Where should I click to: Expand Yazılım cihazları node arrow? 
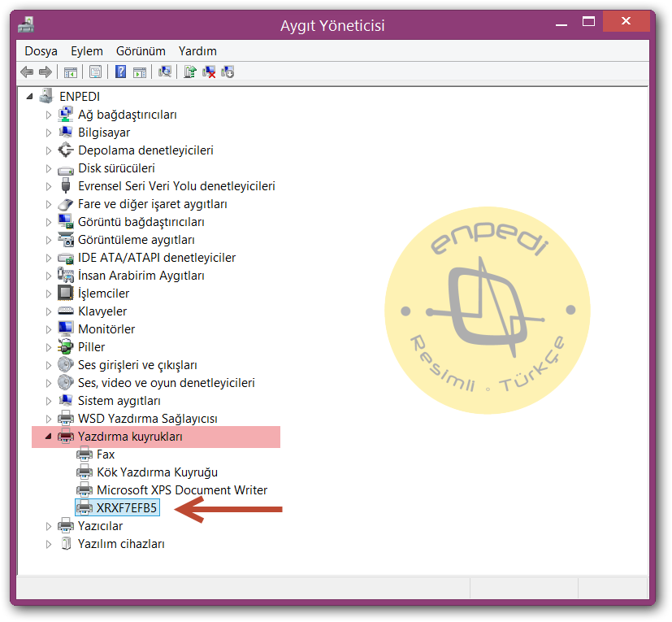[x=49, y=544]
